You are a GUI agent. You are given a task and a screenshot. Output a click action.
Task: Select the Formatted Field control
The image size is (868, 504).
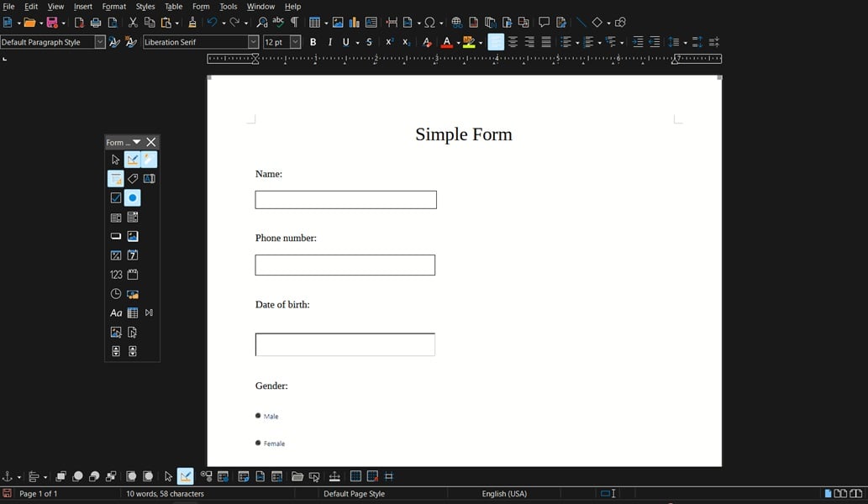click(x=116, y=255)
